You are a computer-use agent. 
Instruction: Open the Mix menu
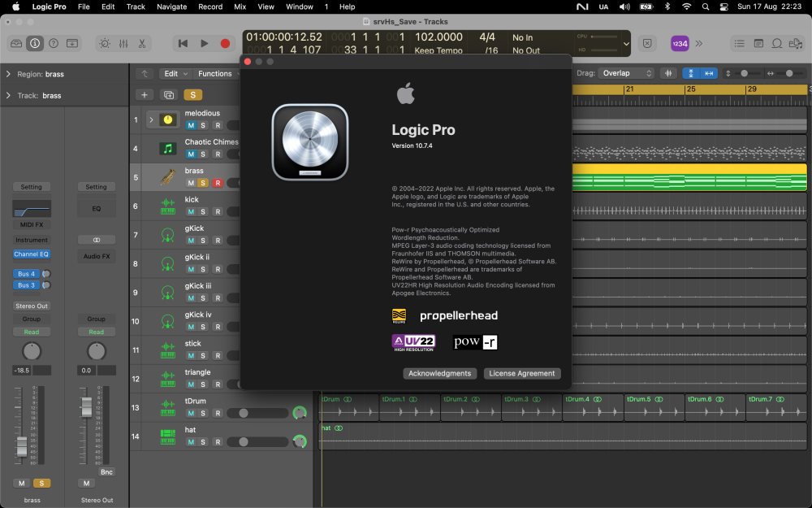[x=240, y=7]
